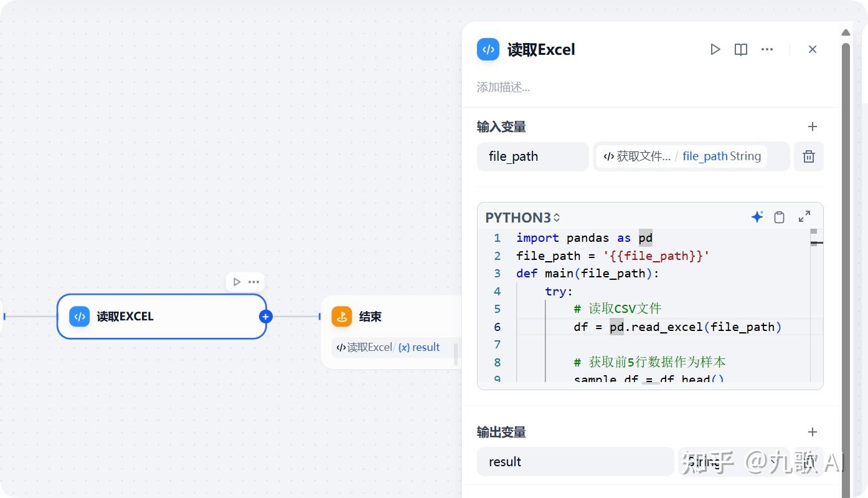Open the ... more options menu in panel header
This screenshot has height=498, width=868.
pyautogui.click(x=767, y=49)
